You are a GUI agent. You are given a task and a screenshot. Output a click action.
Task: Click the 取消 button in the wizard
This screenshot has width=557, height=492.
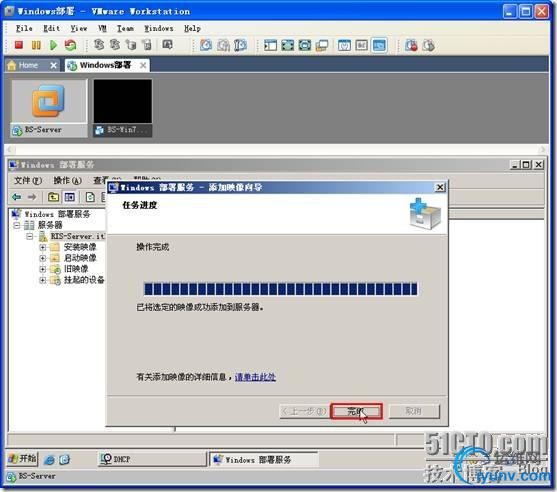pyautogui.click(x=414, y=411)
